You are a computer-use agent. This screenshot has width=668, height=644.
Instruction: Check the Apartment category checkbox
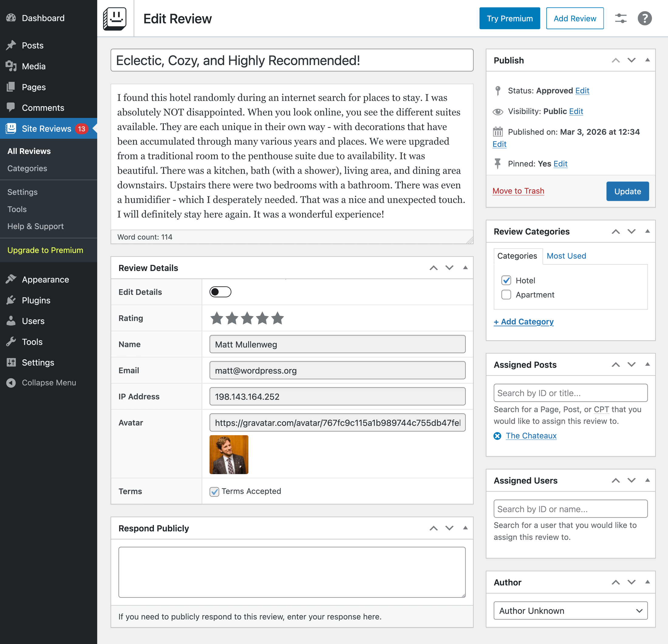506,295
